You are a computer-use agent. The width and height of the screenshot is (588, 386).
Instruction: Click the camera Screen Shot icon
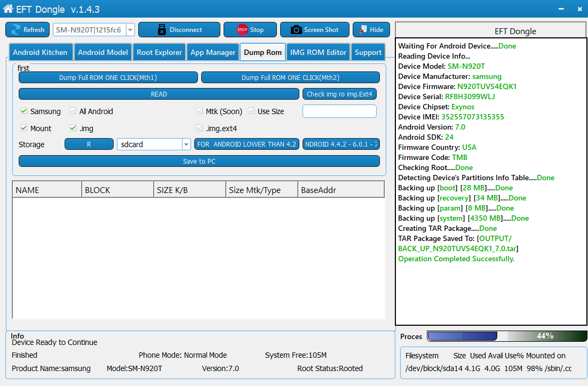tap(296, 30)
